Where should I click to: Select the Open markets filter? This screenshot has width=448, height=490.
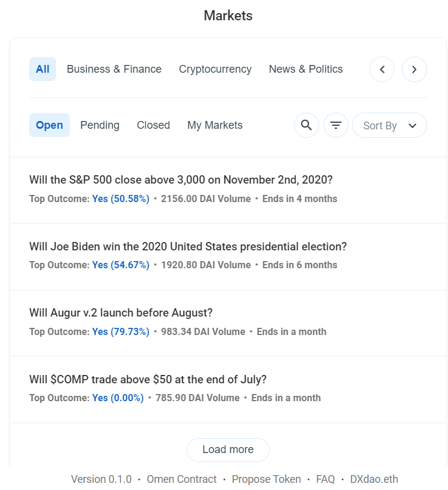(50, 125)
